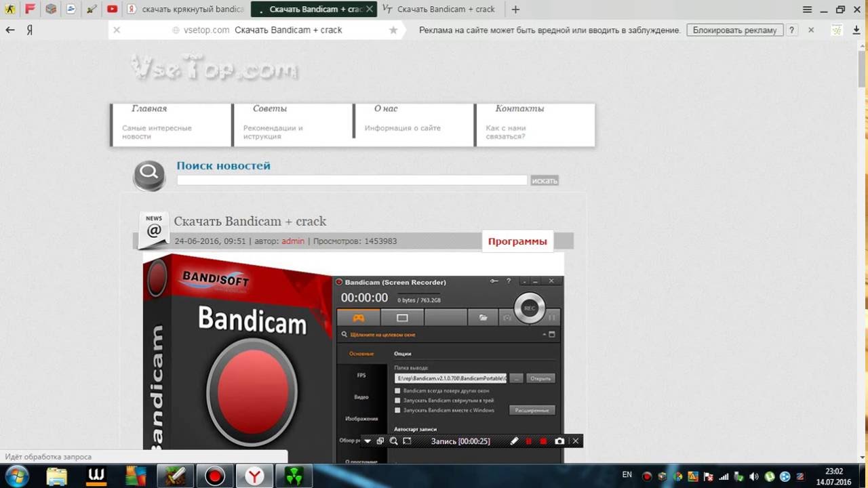The width and height of the screenshot is (868, 488).
Task: Open the blue document pinned tab
Action: (x=71, y=9)
